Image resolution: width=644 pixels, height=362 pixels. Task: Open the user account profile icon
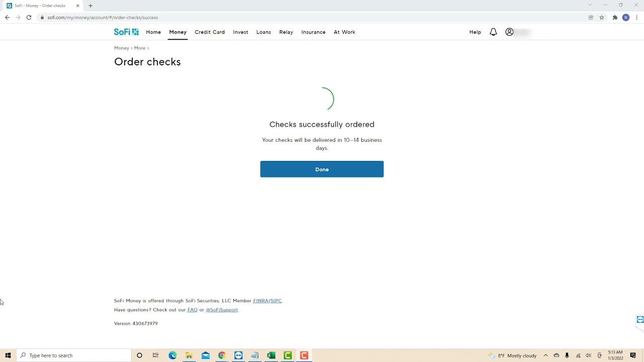509,32
